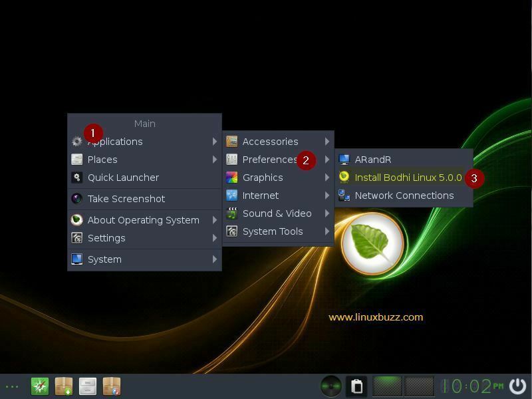Click the Quick Launcher icon
This screenshot has height=399, width=532.
76,178
